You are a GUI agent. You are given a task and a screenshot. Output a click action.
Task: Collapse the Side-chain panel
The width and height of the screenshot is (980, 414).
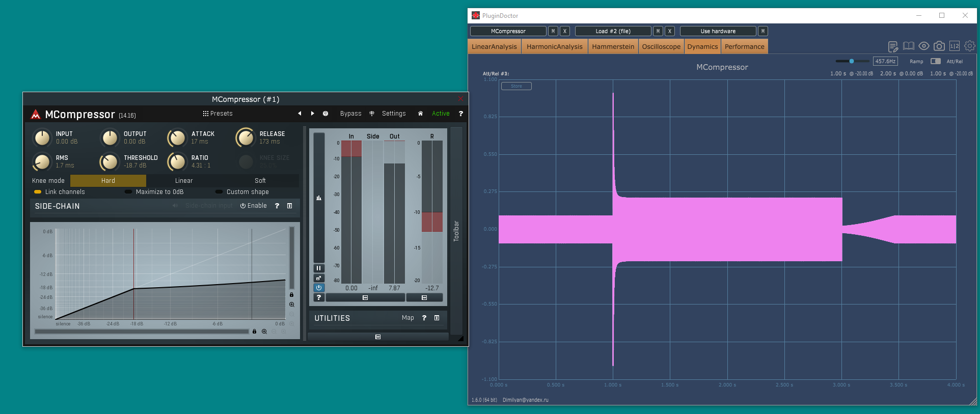(290, 206)
